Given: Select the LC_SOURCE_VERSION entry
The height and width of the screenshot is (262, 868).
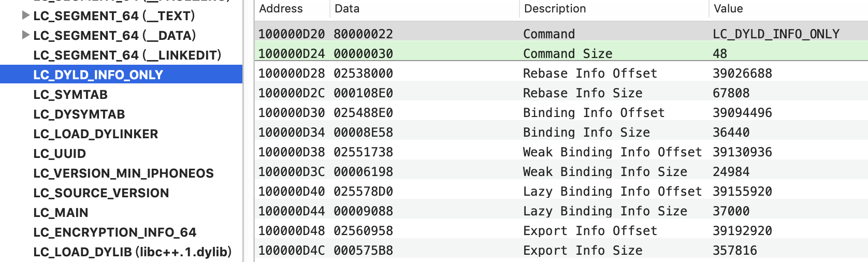Looking at the screenshot, I should tap(101, 193).
